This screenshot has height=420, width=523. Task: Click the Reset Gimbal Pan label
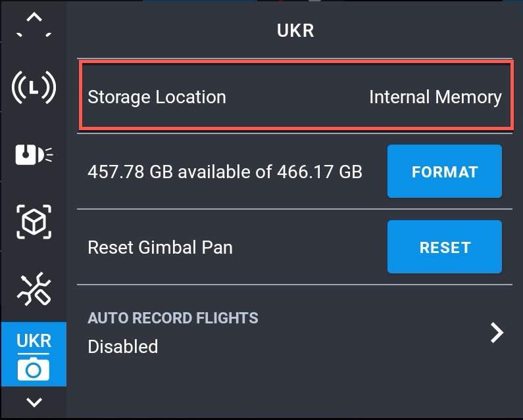click(160, 248)
